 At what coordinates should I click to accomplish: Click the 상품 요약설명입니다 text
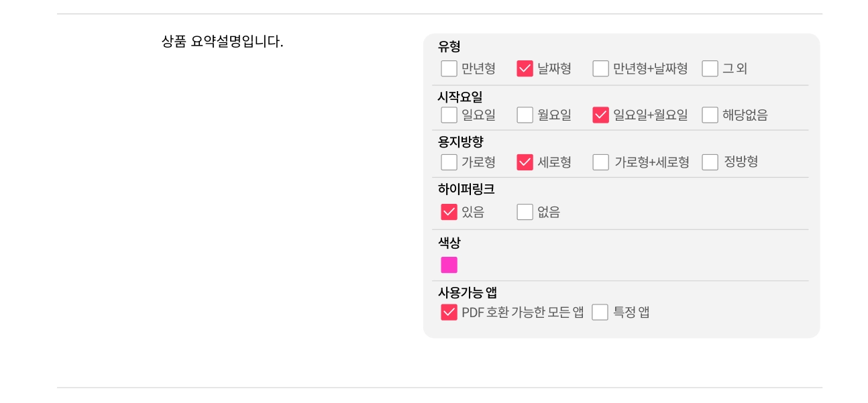click(x=222, y=42)
